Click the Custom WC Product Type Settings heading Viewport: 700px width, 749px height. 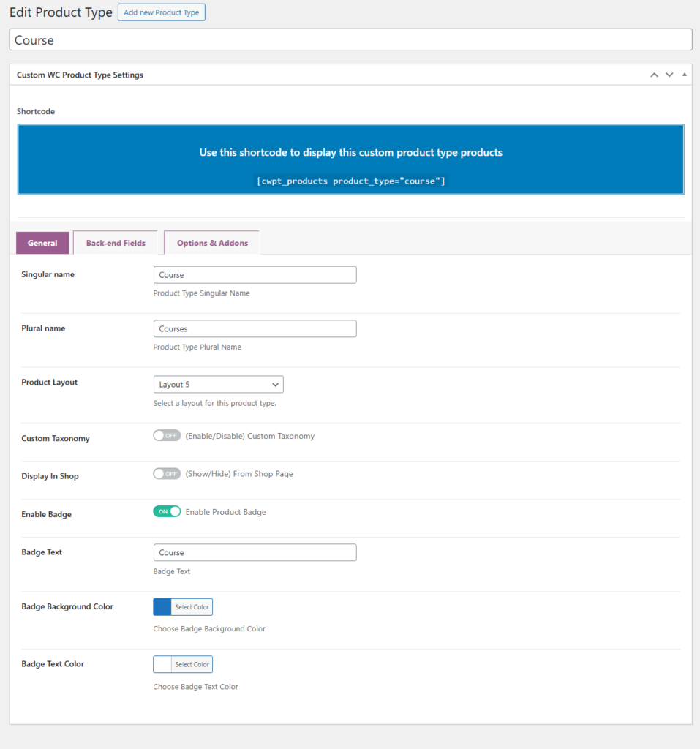coord(80,75)
